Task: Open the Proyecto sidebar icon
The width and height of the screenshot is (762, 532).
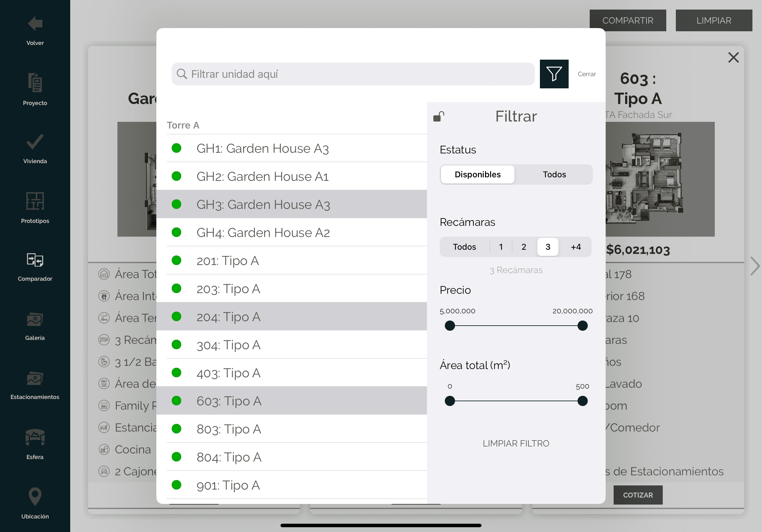Action: pos(35,83)
